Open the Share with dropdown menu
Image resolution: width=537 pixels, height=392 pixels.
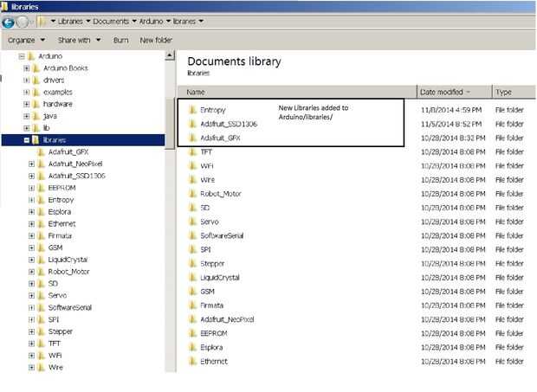(x=79, y=40)
